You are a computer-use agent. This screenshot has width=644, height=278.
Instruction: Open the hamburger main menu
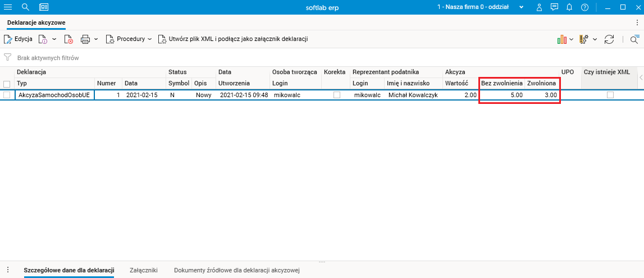[x=8, y=7]
